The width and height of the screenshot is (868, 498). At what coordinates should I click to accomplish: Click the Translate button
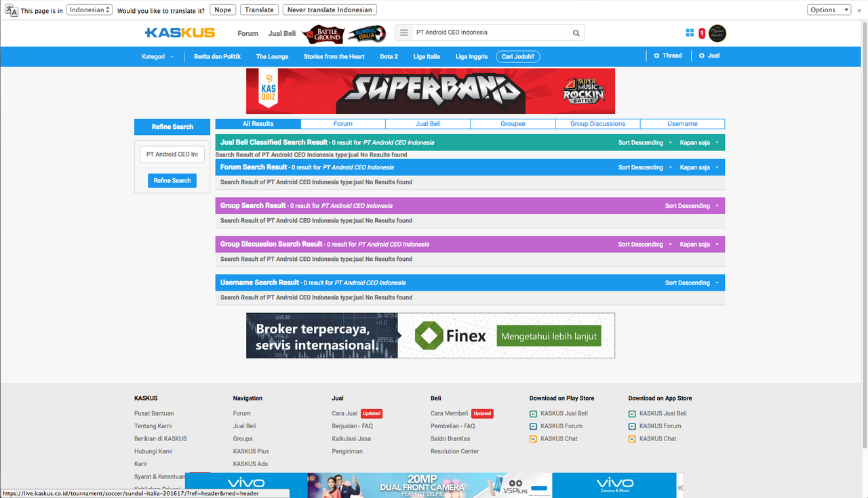coord(259,9)
